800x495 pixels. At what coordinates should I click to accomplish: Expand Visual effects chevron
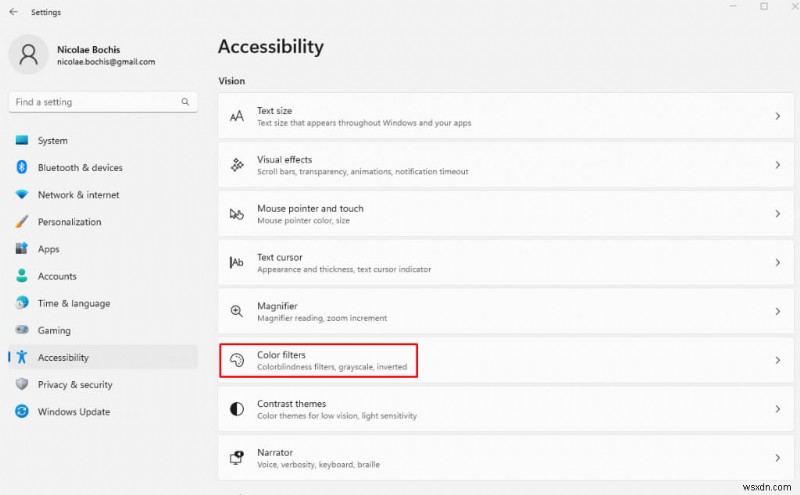click(778, 165)
